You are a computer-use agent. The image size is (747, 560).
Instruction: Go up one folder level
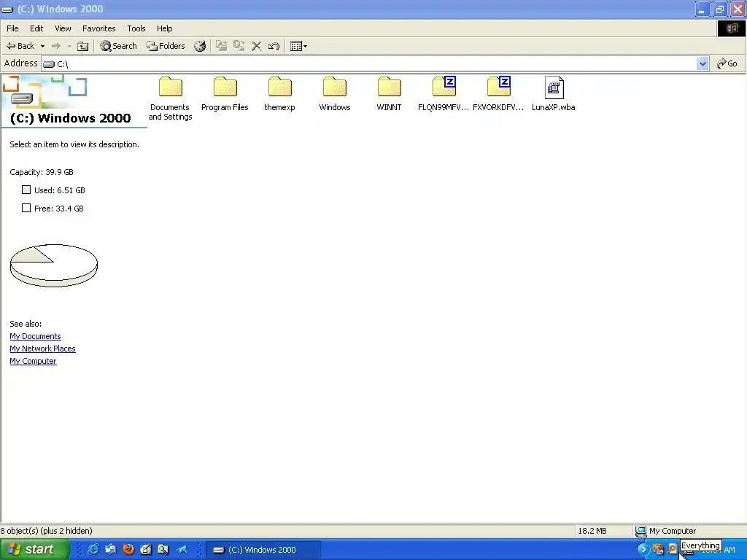click(83, 46)
